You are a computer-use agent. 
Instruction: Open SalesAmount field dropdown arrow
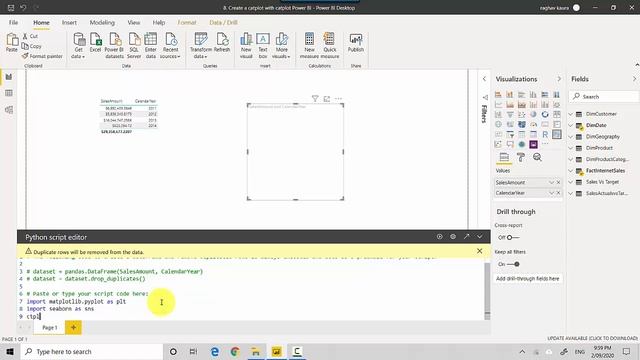coord(551,182)
